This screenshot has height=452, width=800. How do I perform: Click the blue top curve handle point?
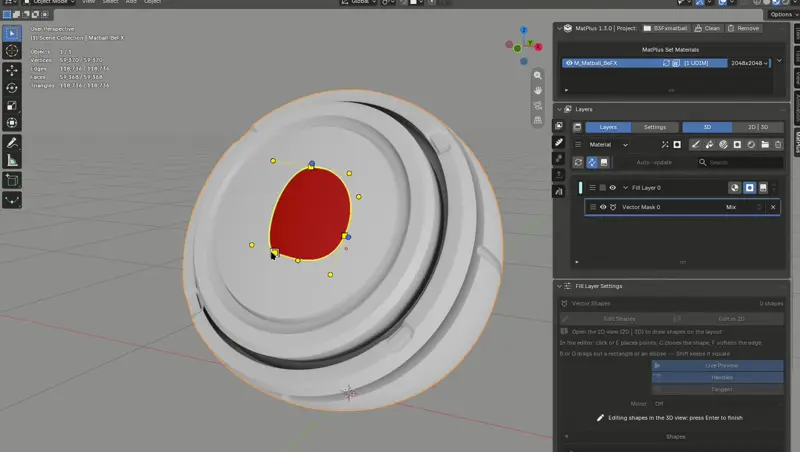[312, 164]
